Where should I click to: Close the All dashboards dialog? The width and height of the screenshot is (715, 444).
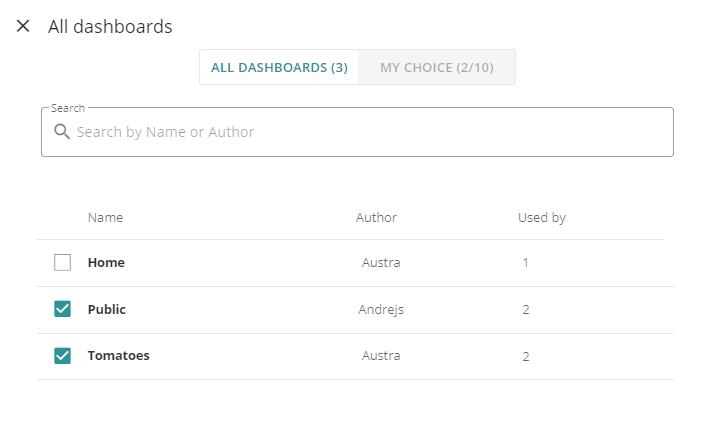point(23,26)
